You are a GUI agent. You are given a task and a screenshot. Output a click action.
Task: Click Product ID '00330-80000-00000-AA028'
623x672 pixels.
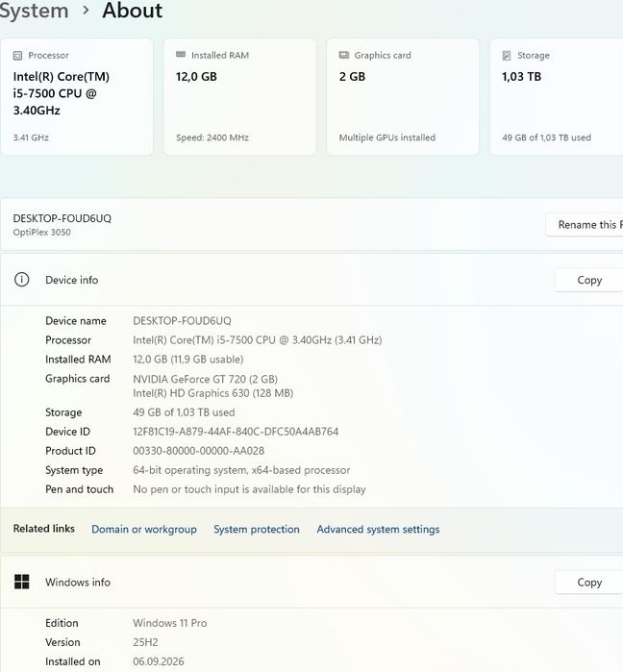(198, 451)
